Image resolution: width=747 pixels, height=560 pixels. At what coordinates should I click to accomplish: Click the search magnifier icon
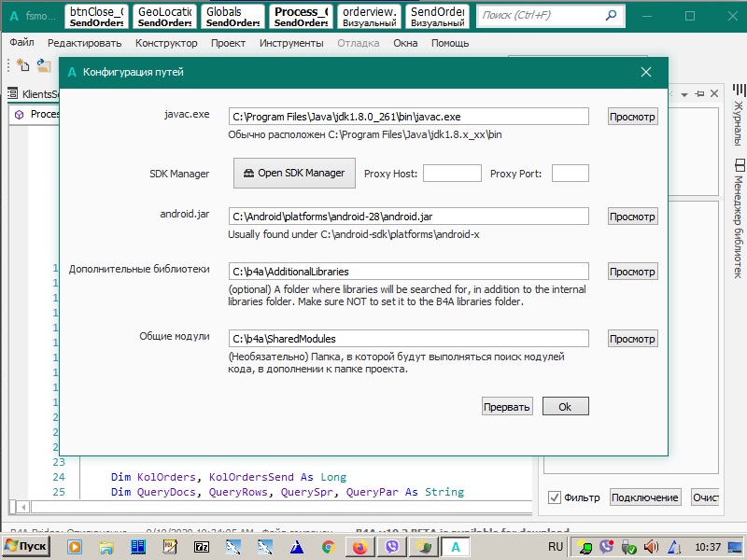611,16
